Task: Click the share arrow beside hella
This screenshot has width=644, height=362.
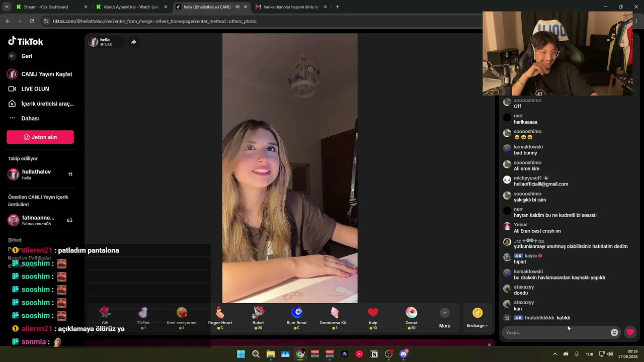Action: (x=133, y=42)
